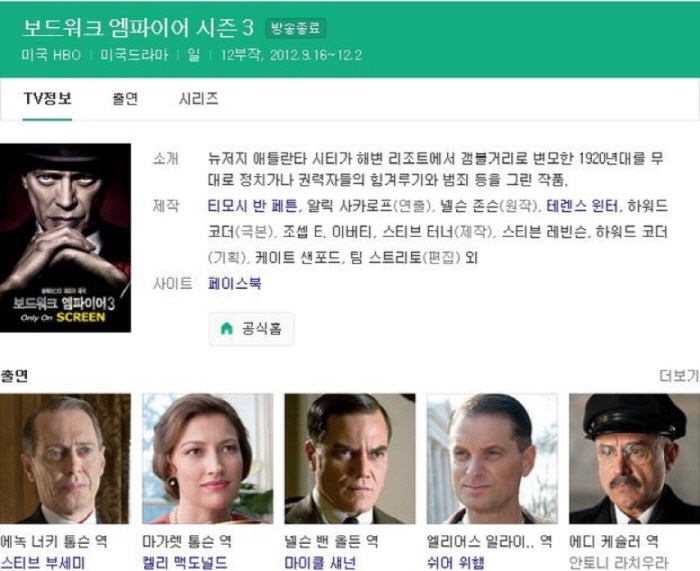Open the 켈리 맥도널드 actor name link
This screenshot has width=700, height=571.
click(185, 563)
